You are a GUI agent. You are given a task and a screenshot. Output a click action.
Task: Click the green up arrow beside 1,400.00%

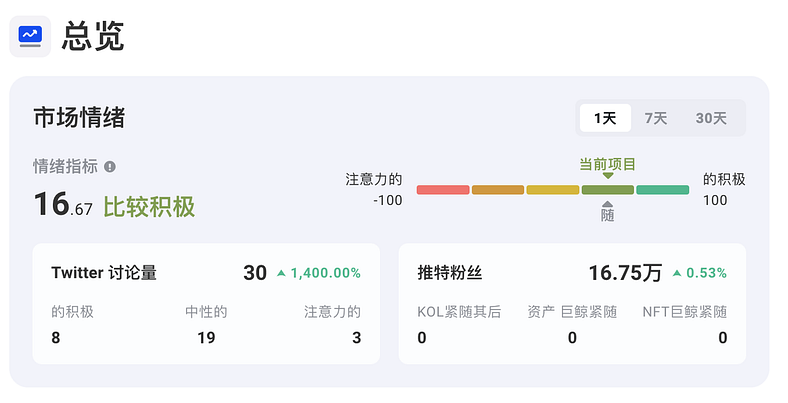[x=281, y=273]
